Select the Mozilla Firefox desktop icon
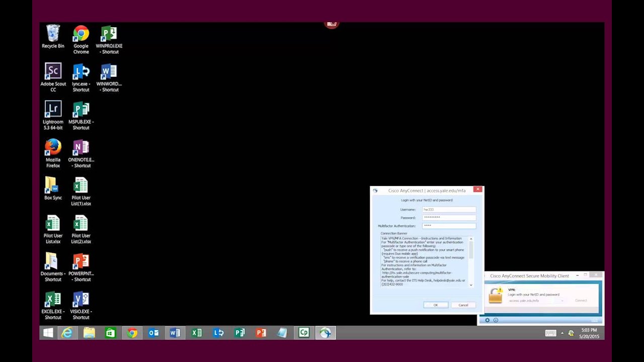Viewport: 644px width, 362px height. [53, 153]
